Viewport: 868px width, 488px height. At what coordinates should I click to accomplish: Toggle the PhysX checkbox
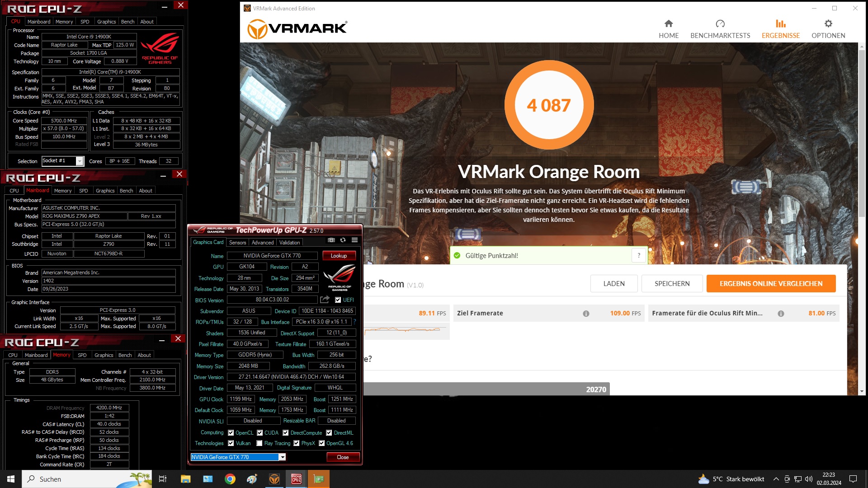coord(296,443)
